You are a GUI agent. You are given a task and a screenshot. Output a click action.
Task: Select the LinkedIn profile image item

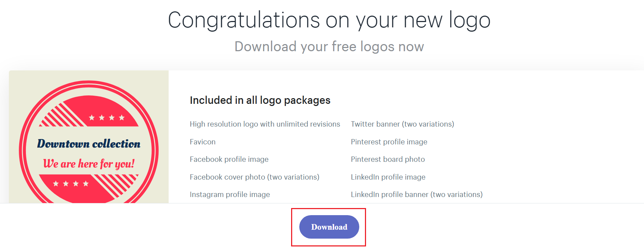[x=388, y=177]
